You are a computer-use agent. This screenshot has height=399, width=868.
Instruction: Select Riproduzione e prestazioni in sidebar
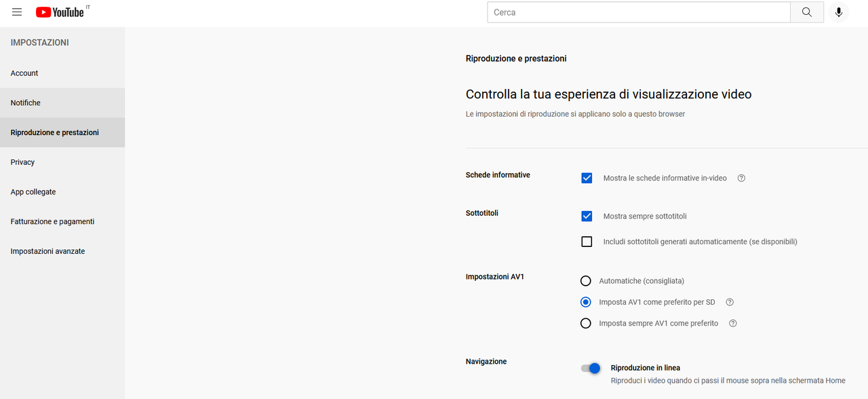coord(62,133)
